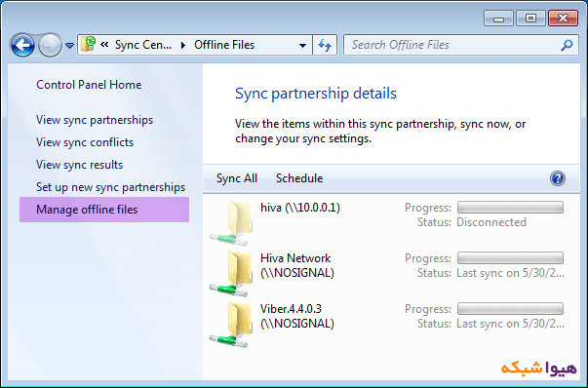
Task: Select the Sync Cen... breadcrumb
Action: click(x=143, y=45)
